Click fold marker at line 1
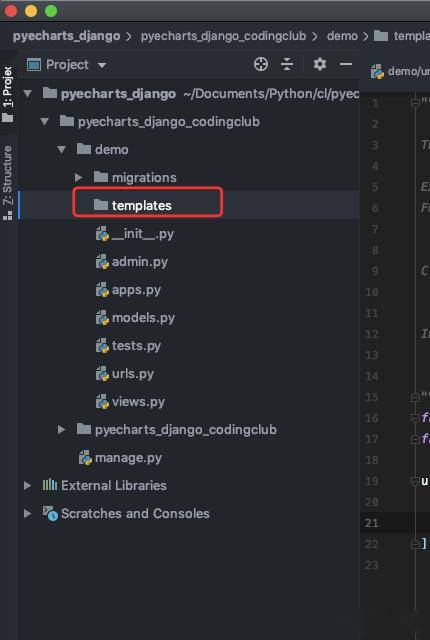The width and height of the screenshot is (430, 640). click(x=415, y=103)
